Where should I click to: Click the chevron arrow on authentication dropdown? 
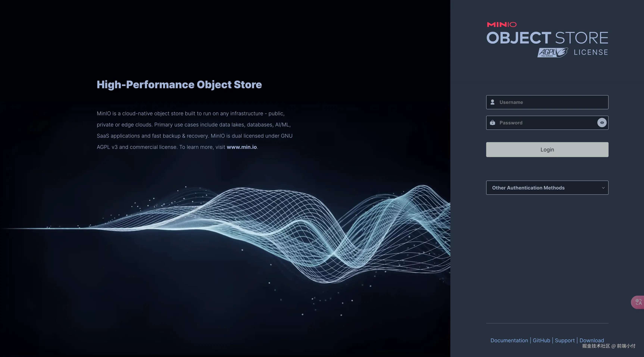(603, 188)
